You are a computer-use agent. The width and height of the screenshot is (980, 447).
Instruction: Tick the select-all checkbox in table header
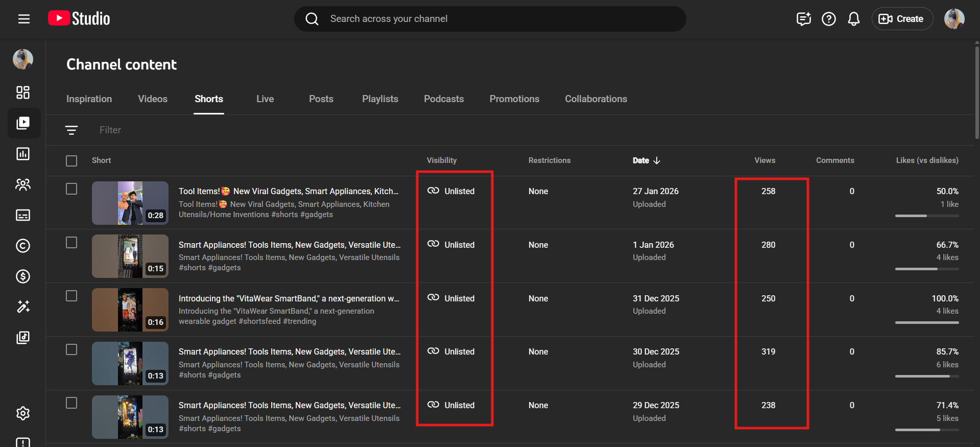(x=71, y=161)
